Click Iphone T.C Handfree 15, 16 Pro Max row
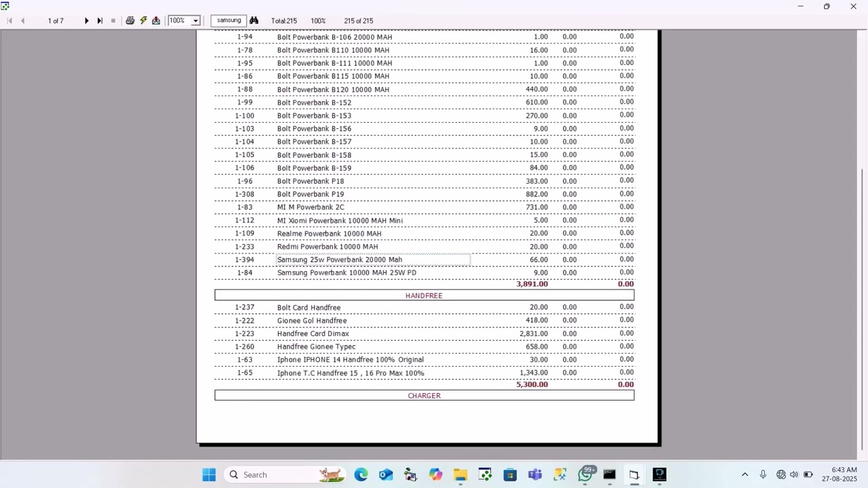868x488 pixels. coord(351,373)
